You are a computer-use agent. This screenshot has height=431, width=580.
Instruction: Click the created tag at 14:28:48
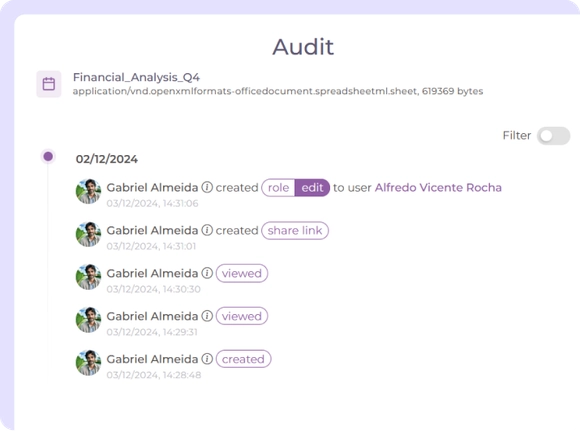point(243,359)
